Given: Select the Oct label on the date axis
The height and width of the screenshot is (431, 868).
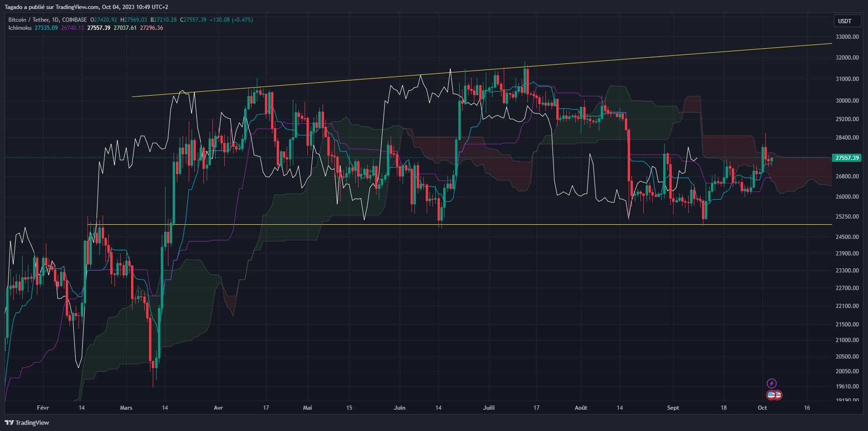Looking at the screenshot, I should coord(762,407).
